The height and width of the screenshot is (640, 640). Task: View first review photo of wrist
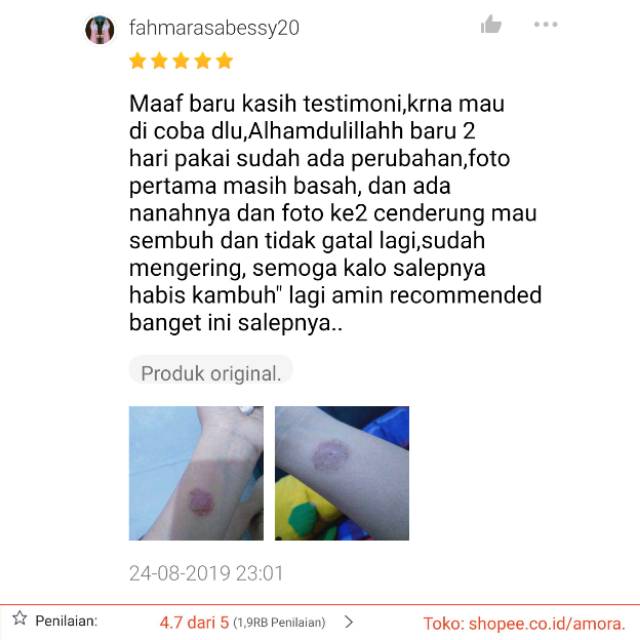pyautogui.click(x=196, y=473)
